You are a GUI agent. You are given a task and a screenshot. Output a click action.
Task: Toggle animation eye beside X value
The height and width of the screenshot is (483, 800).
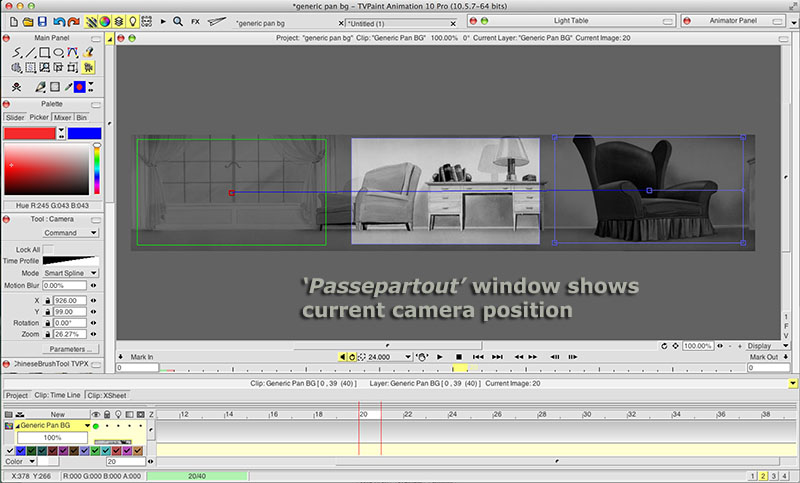point(93,300)
